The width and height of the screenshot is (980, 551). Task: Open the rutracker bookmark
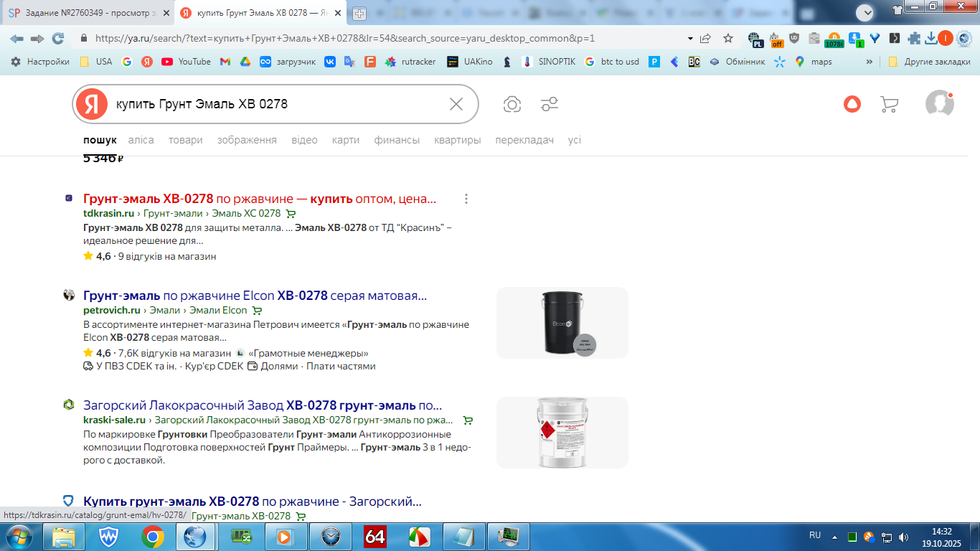[410, 62]
